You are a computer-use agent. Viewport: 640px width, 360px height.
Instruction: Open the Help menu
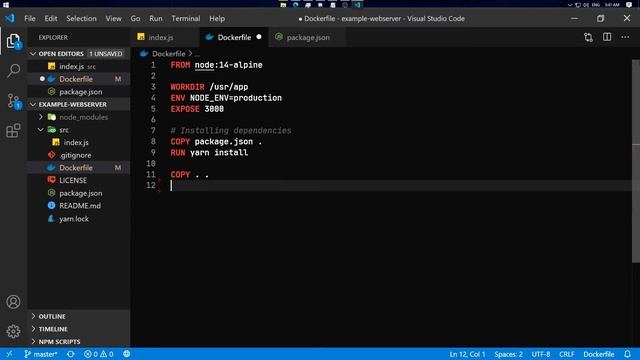coord(217,18)
